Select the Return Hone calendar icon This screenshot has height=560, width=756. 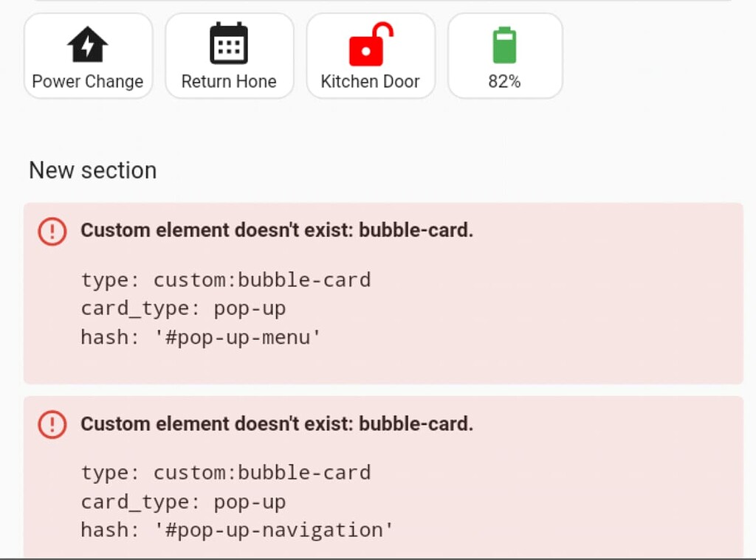pos(230,44)
